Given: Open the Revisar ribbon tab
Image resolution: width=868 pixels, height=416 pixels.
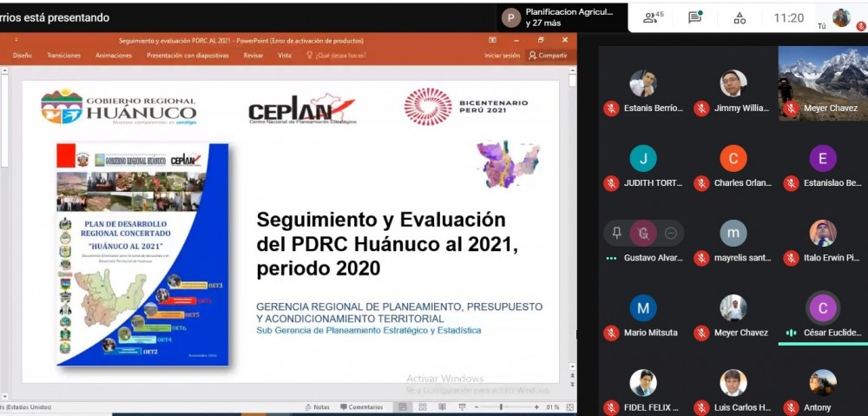Looking at the screenshot, I should (253, 56).
